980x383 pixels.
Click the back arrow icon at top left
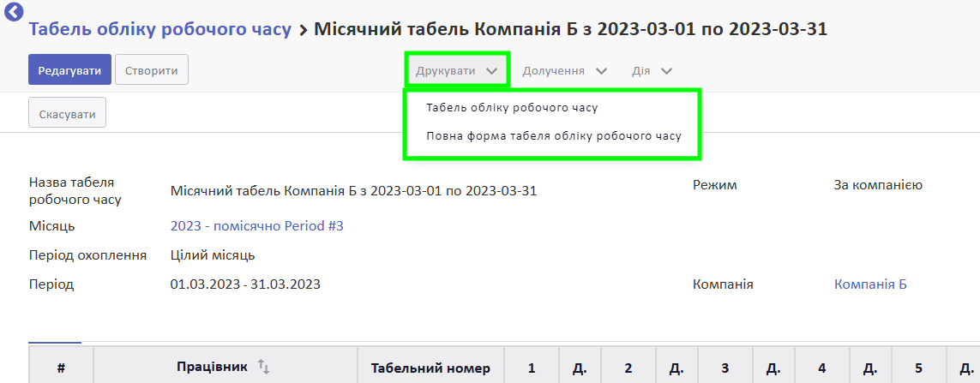pos(14,12)
